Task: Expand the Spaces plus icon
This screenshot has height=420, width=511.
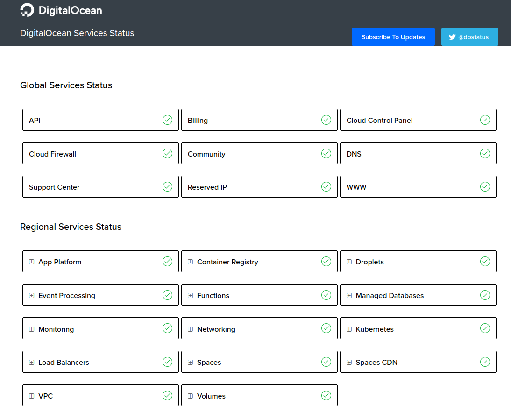Action: (x=190, y=363)
